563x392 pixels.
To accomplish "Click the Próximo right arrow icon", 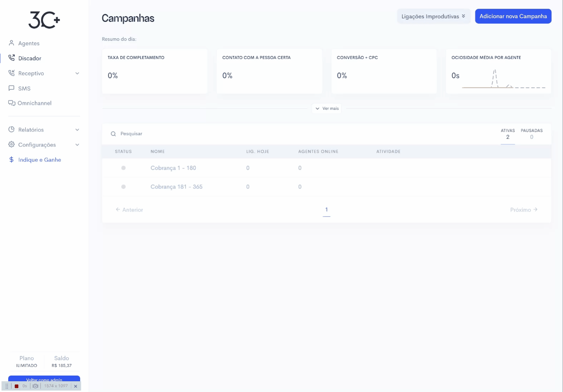I will coord(535,209).
